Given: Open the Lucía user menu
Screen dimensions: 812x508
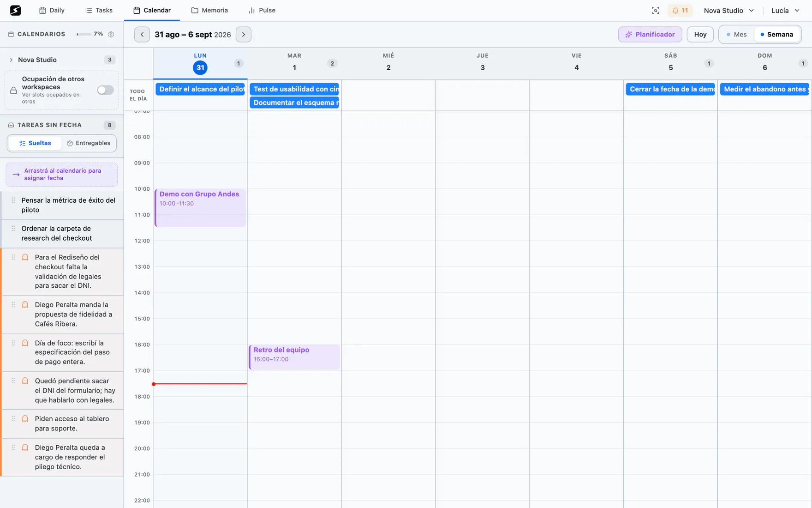Looking at the screenshot, I should [x=785, y=11].
